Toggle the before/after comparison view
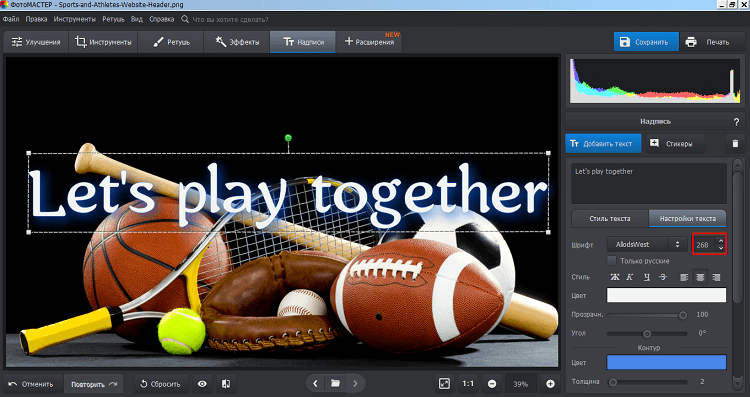The height and width of the screenshot is (397, 750). pos(226,384)
